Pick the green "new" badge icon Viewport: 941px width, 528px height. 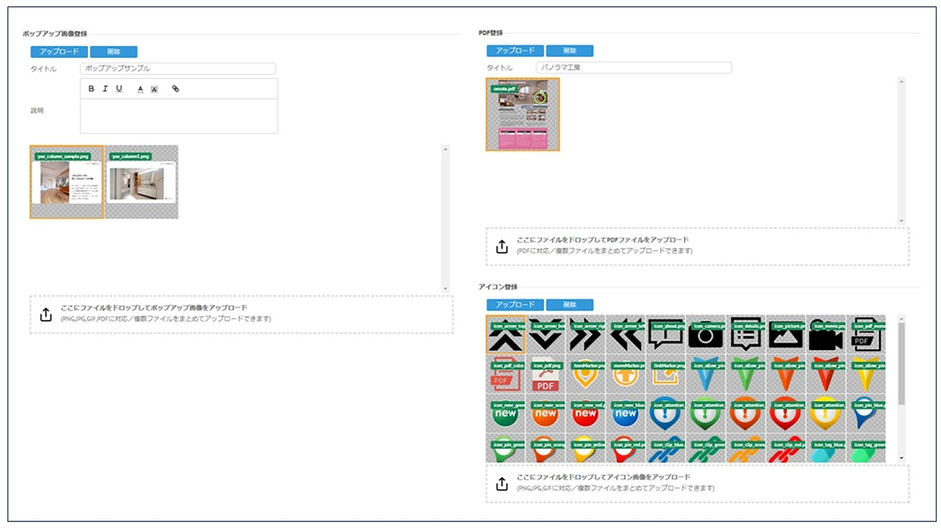505,410
